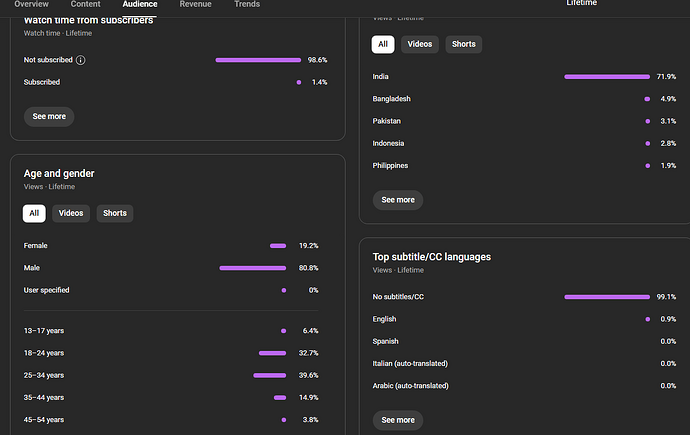The image size is (690, 435).
Task: Select Shorts filter in Age and gender card
Action: click(x=115, y=213)
